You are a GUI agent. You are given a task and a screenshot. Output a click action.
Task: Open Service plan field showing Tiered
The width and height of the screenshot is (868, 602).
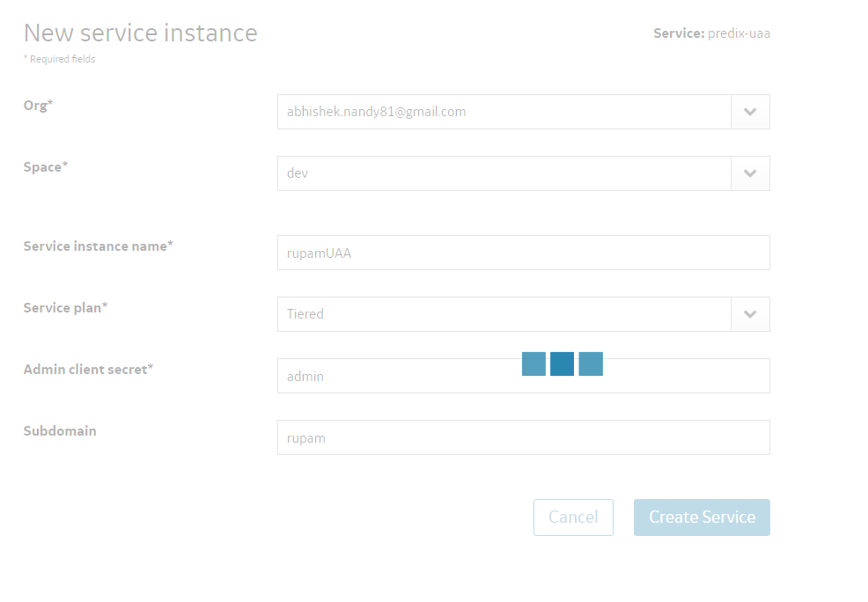[x=504, y=314]
